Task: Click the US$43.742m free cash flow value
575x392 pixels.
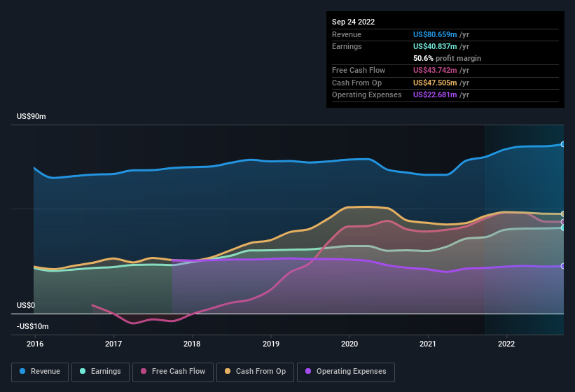Action: (x=435, y=70)
